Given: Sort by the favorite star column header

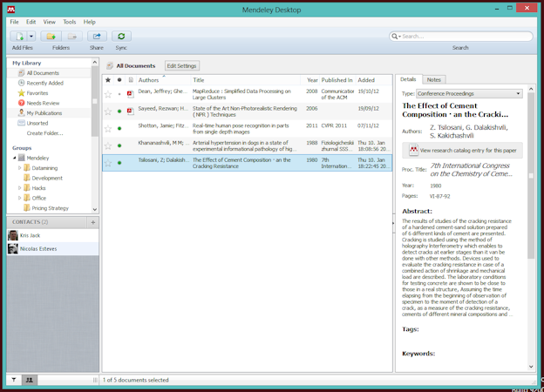Looking at the screenshot, I should 108,80.
